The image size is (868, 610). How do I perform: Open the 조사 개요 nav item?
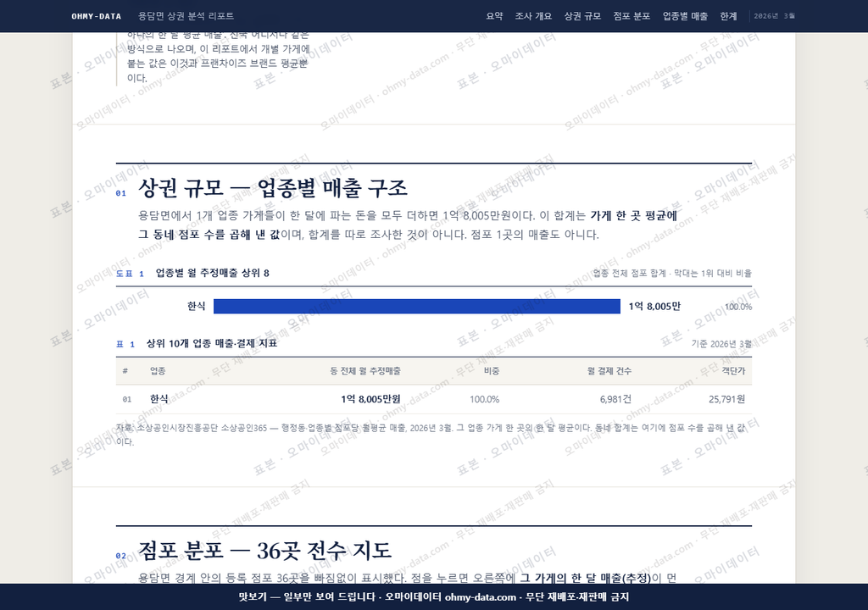coord(533,16)
